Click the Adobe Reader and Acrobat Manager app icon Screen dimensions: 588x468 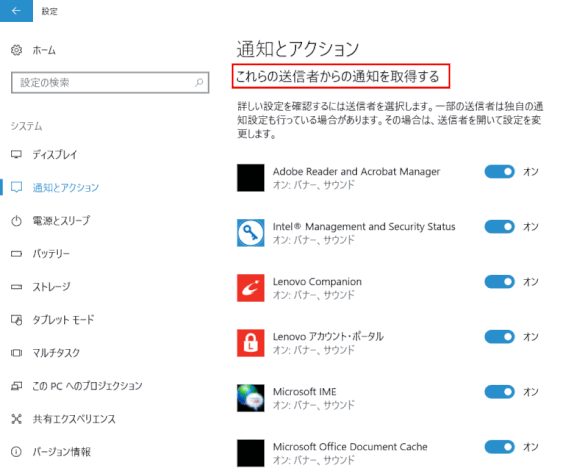[250, 178]
